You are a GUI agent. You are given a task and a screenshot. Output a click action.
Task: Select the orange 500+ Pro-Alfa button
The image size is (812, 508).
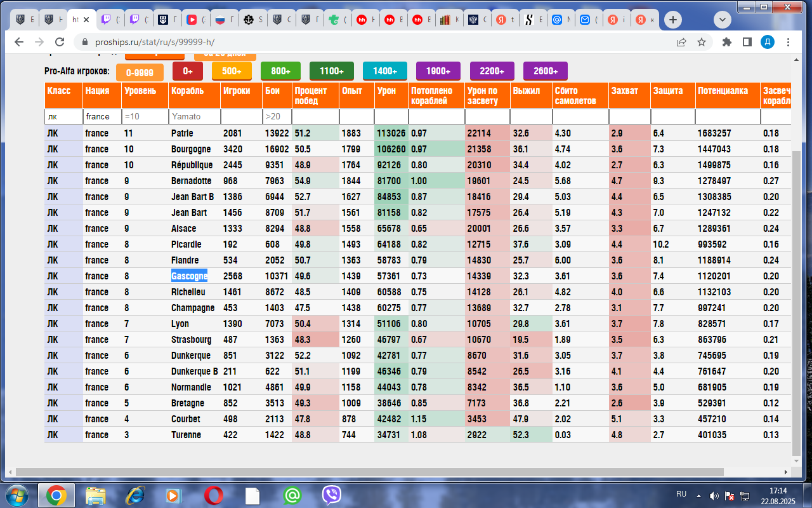tap(232, 71)
